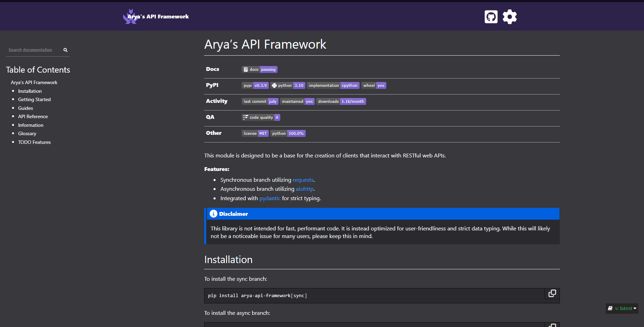
Task: Click the downloads 1.1k/month badge
Action: (x=341, y=101)
